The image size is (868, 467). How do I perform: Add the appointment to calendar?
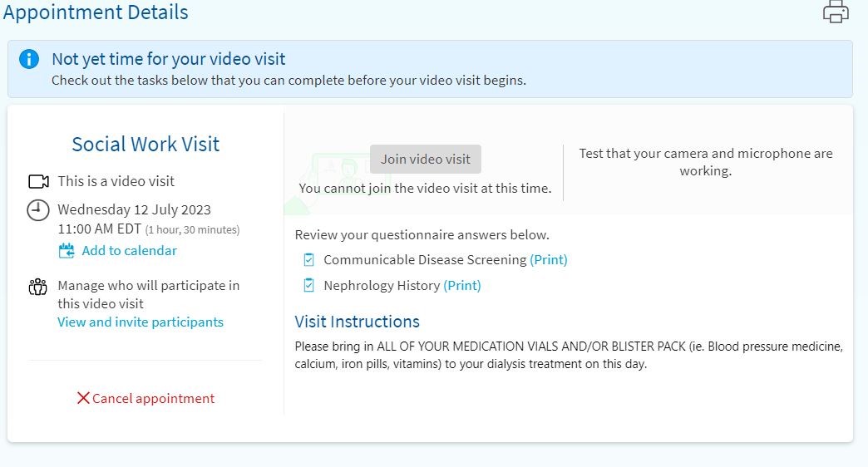click(x=129, y=251)
